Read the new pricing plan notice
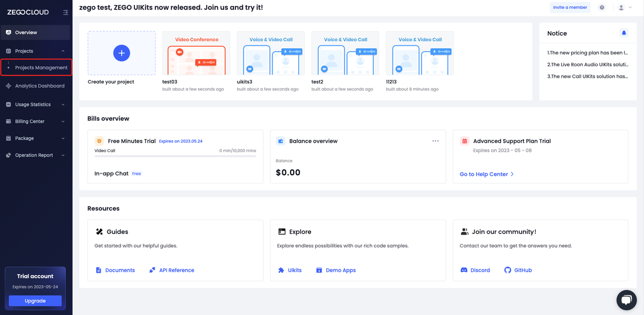644x315 pixels. [588, 53]
